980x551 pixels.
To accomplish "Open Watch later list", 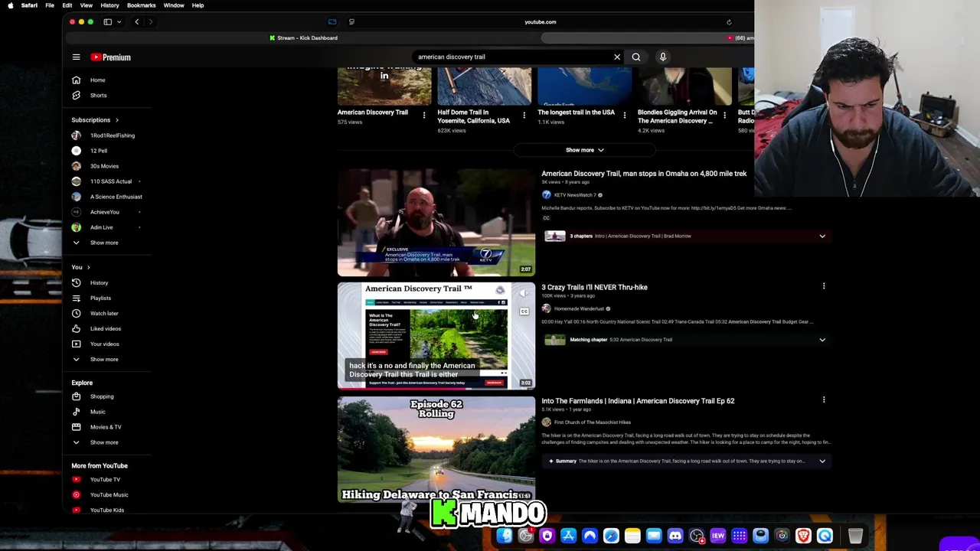I will [104, 313].
